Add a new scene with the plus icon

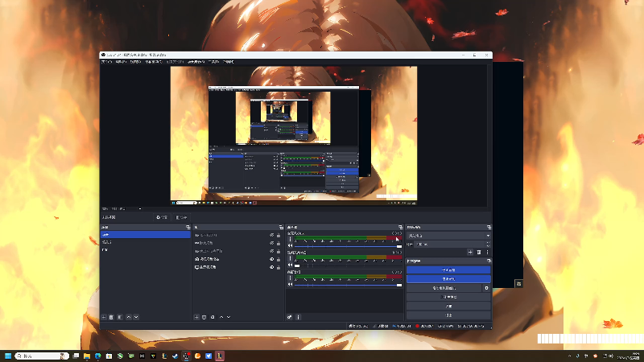(104, 317)
